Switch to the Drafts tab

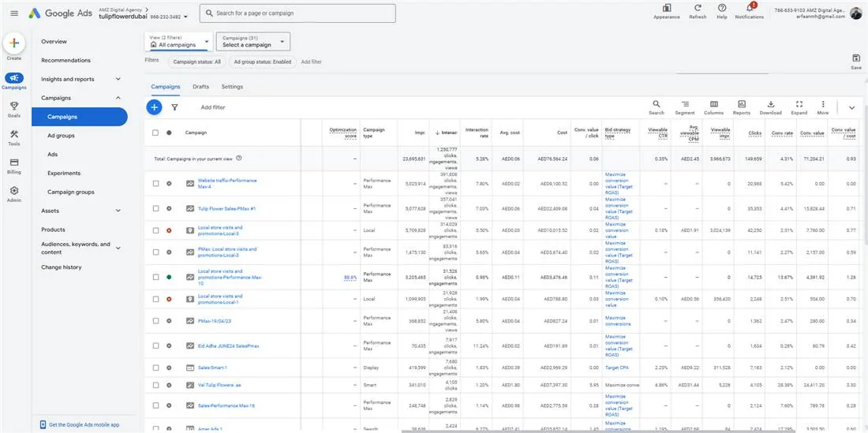click(x=201, y=87)
